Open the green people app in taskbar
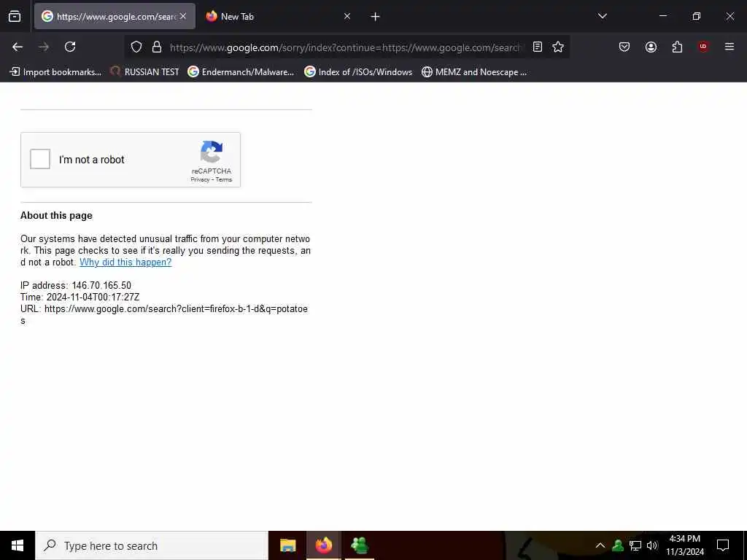Viewport: 747px width, 560px height. (360, 545)
